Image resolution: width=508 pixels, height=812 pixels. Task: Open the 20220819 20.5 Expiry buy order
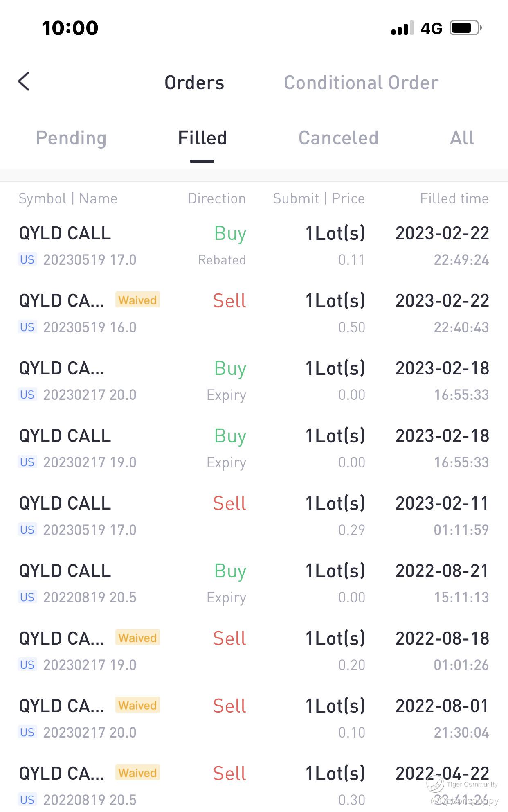(254, 584)
